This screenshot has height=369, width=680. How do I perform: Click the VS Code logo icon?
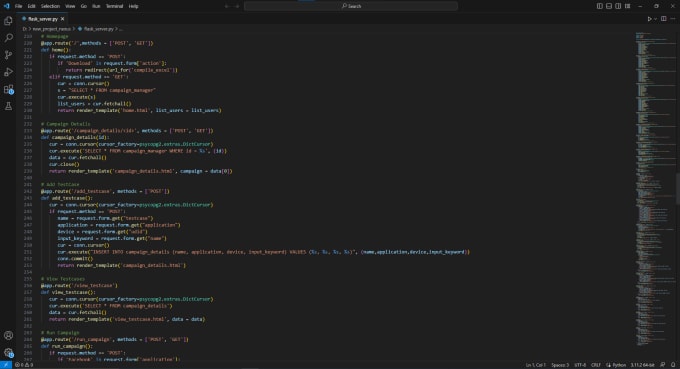[x=6, y=6]
